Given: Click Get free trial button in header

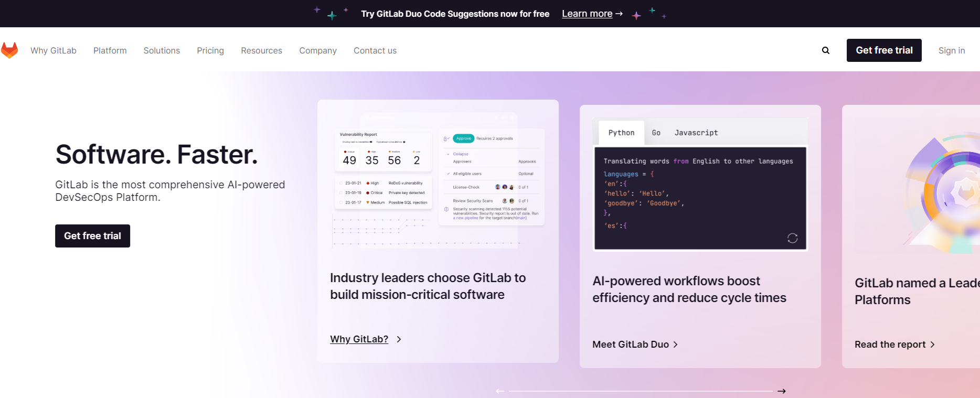Looking at the screenshot, I should pyautogui.click(x=884, y=50).
